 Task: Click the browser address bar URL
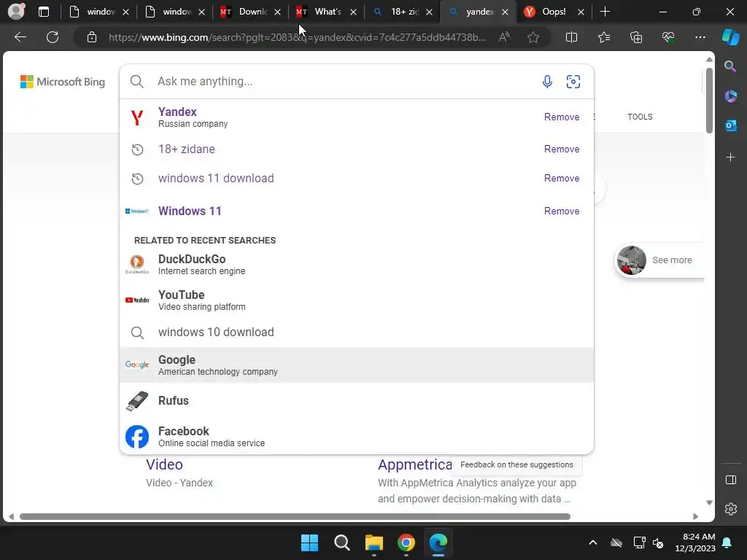click(x=298, y=37)
